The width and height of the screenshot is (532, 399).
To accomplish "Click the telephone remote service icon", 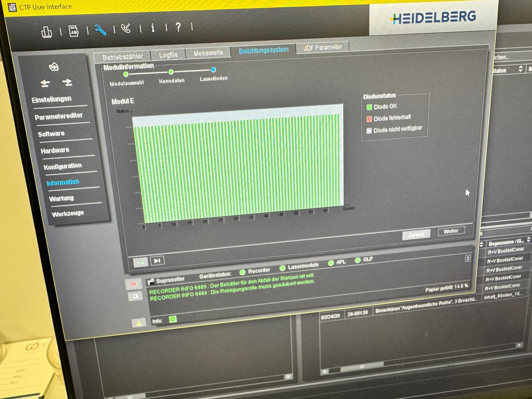I will [126, 29].
